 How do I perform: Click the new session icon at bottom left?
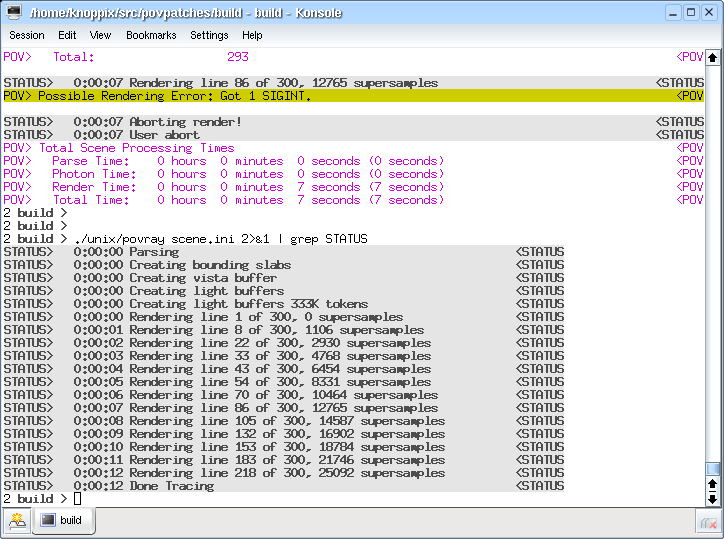pyautogui.click(x=18, y=520)
